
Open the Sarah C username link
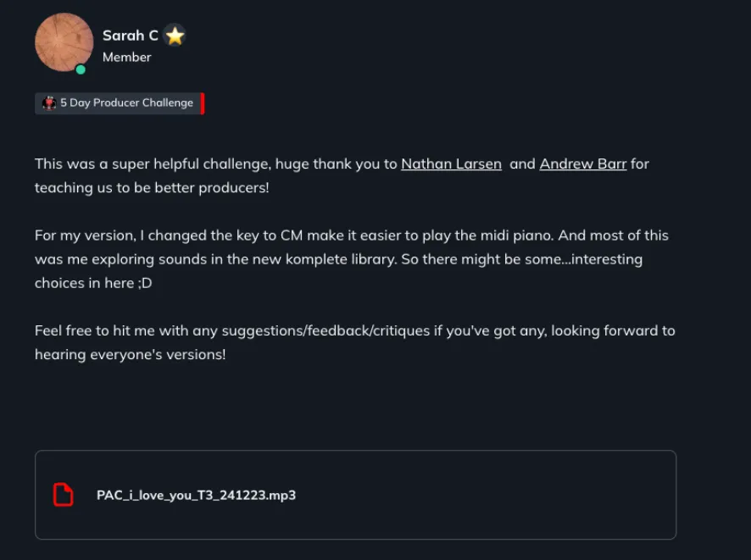[131, 36]
